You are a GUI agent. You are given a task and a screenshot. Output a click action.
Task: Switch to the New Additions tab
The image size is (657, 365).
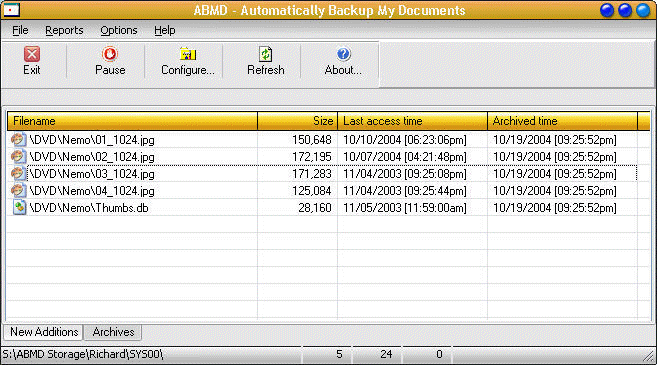point(44,332)
